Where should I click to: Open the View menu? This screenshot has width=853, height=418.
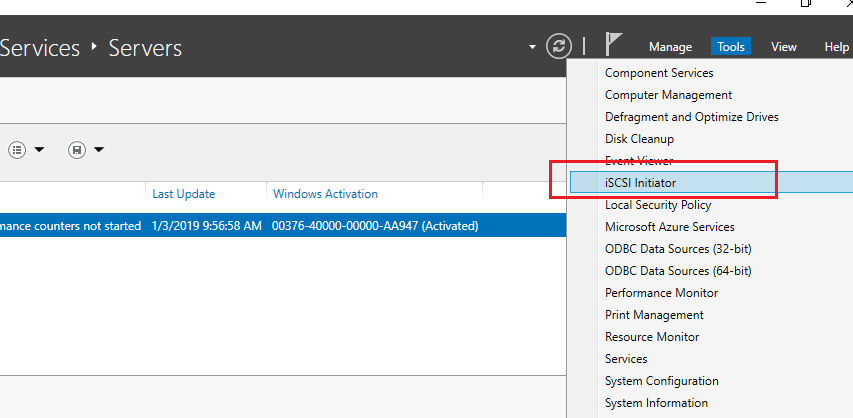click(784, 47)
